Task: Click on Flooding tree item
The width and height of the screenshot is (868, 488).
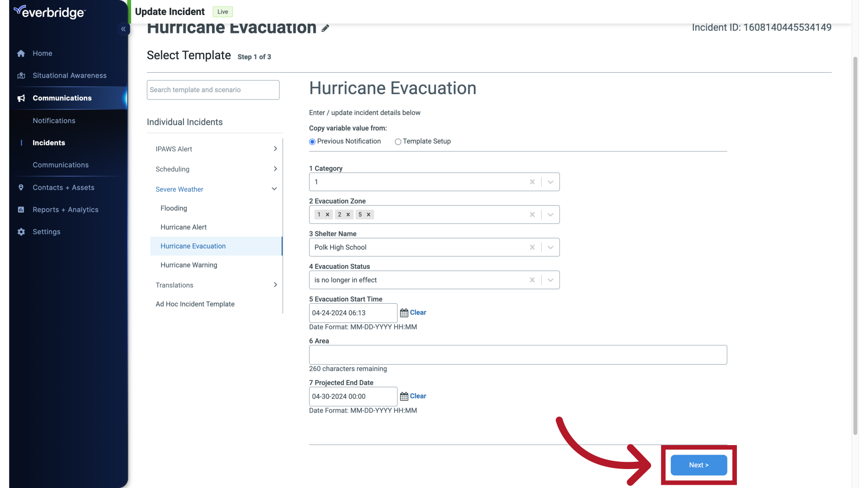Action: pos(174,208)
